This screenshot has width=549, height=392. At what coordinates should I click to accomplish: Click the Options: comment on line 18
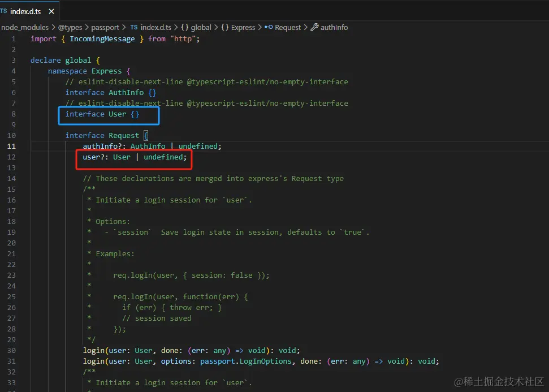click(x=113, y=222)
